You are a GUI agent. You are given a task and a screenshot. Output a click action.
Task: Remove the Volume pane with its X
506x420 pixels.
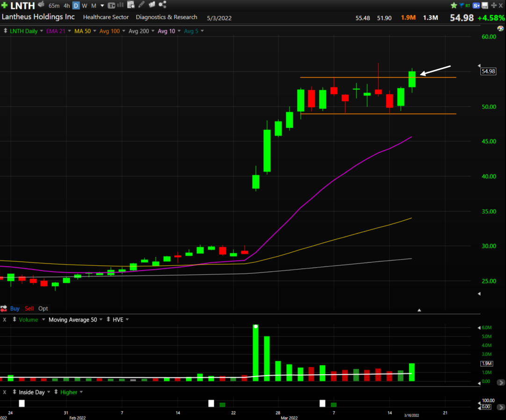click(x=5, y=320)
